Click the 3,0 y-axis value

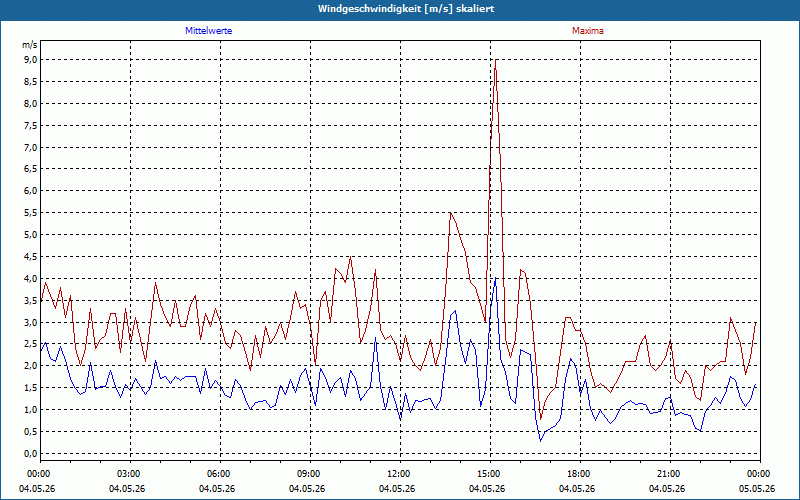[x=31, y=322]
